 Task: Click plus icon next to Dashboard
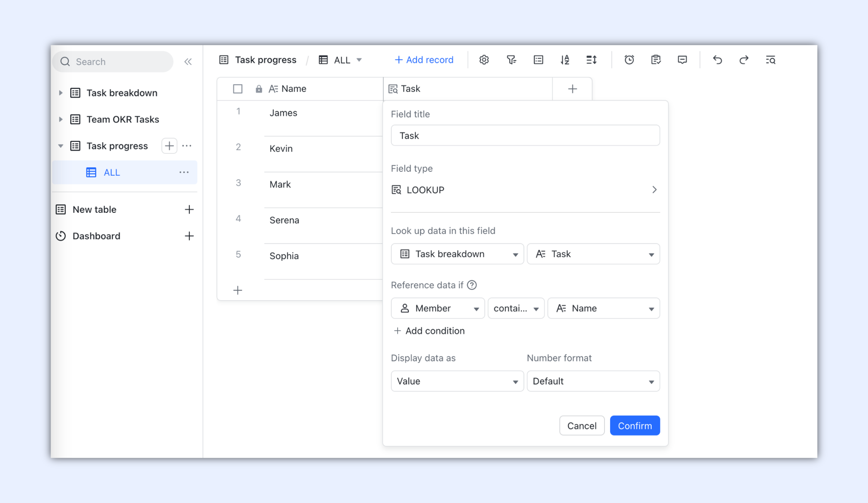(x=189, y=236)
